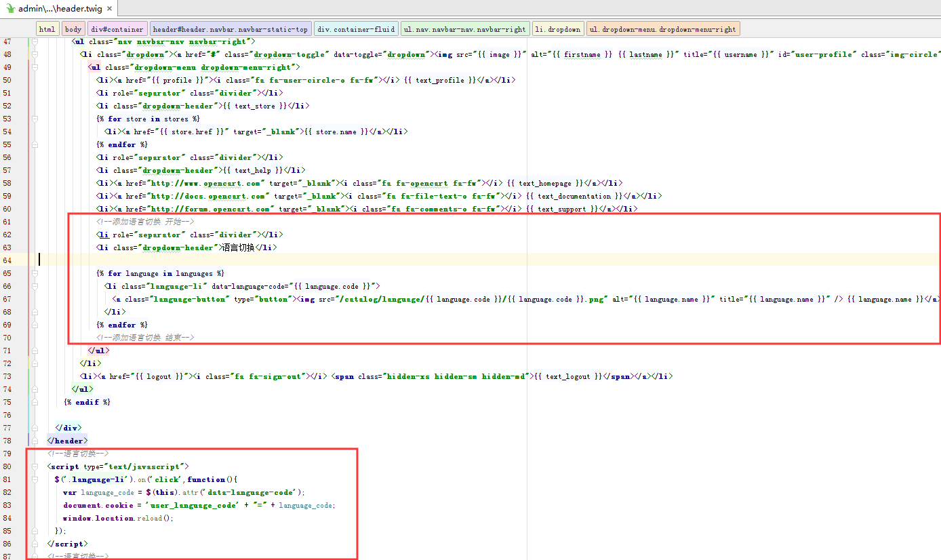Select the div.container-fluid breadcrumb
The height and width of the screenshot is (560, 941).
click(x=356, y=29)
